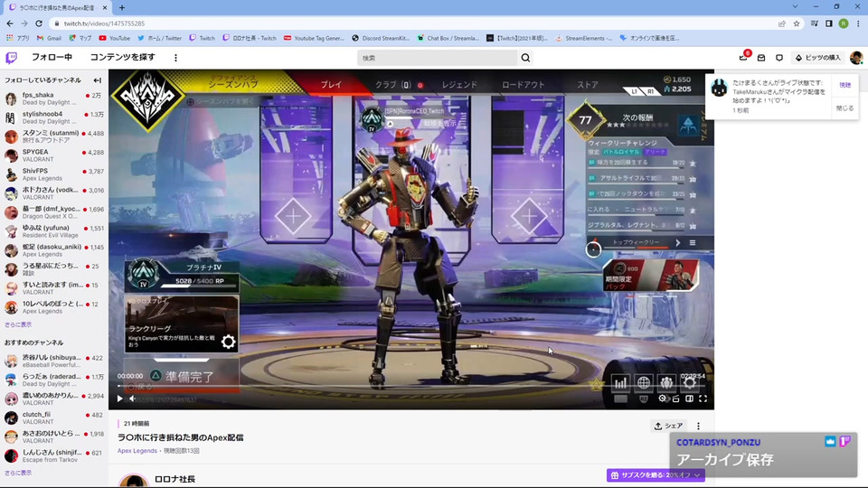Open the tab search chevron in Chrome
Screen dimensions: 868x488
(x=795, y=6)
